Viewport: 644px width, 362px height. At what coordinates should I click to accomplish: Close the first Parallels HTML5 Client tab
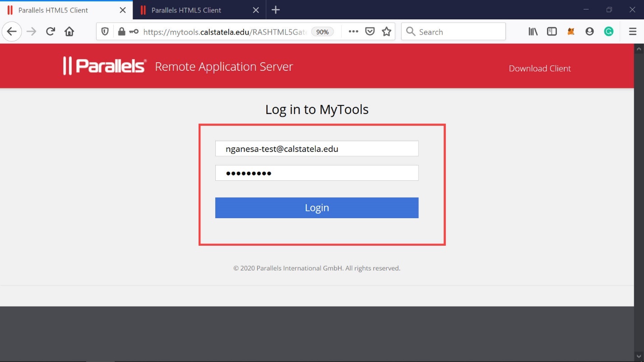[122, 10]
